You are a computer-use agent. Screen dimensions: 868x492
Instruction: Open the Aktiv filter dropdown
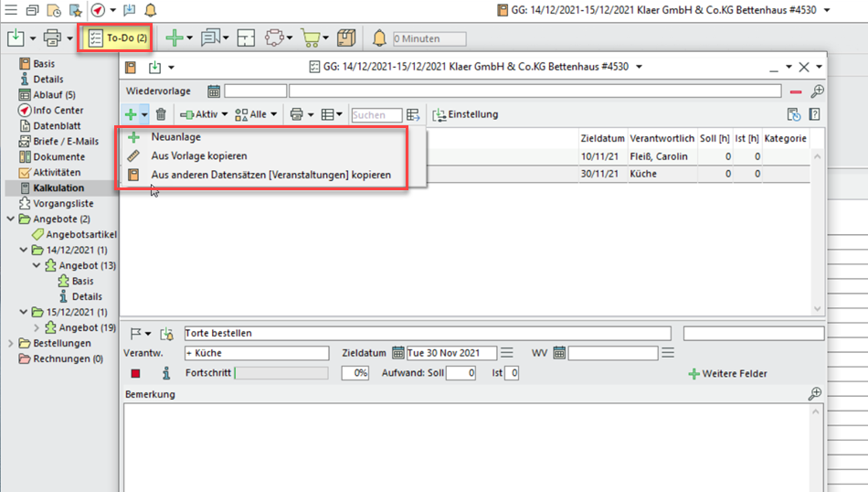(204, 115)
